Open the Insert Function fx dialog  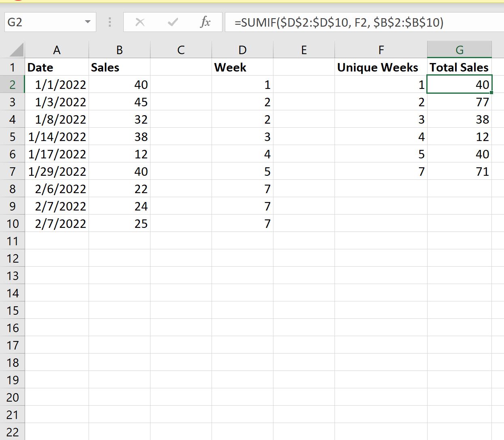coord(205,22)
